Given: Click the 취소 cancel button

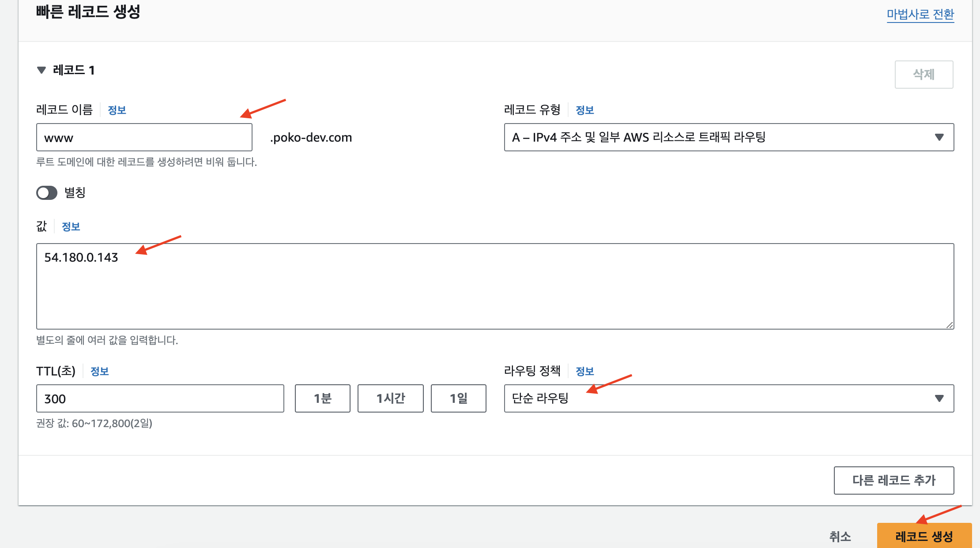Looking at the screenshot, I should pyautogui.click(x=840, y=537).
